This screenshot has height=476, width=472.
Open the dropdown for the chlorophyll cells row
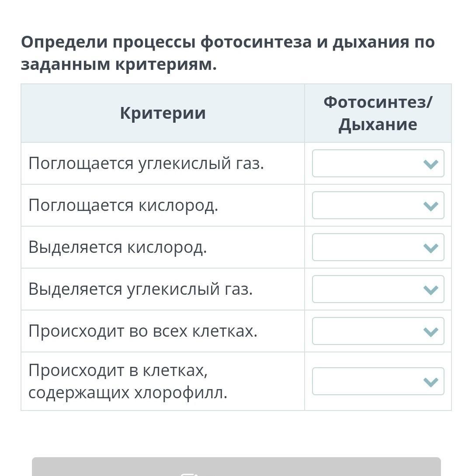(378, 381)
